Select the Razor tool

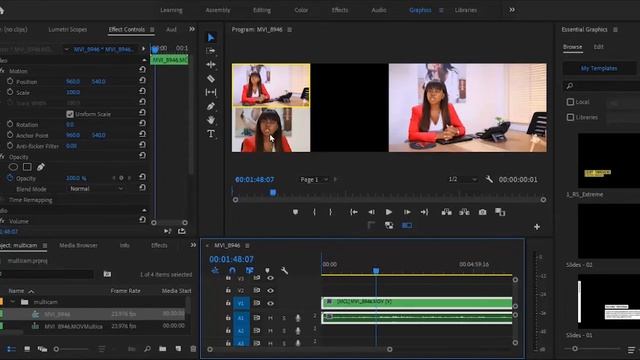coord(211,78)
